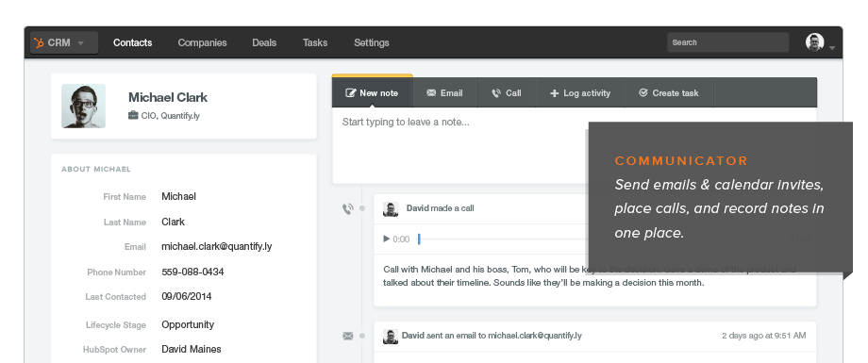Click the 0:00 audio time label
Viewport: 868px width, 363px height.
coord(401,239)
